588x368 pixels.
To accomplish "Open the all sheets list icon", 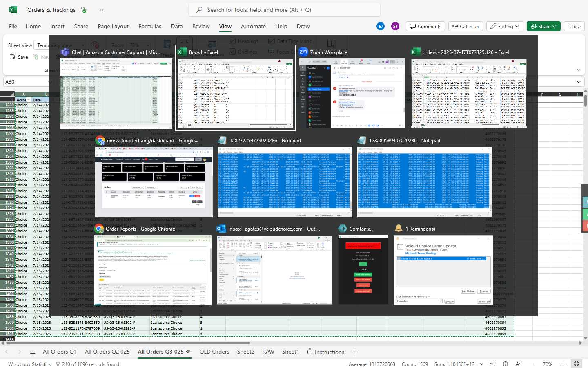I will (x=33, y=352).
